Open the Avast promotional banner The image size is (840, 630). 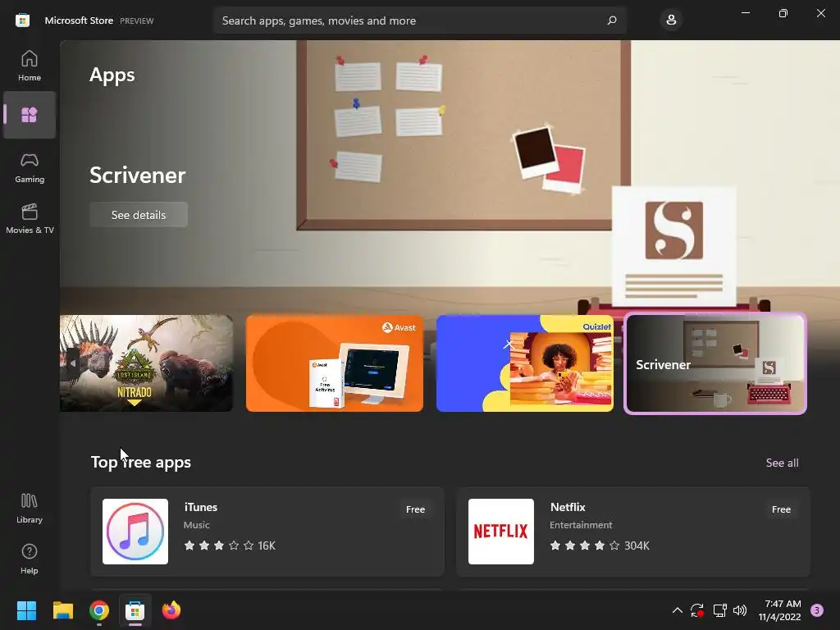pyautogui.click(x=335, y=363)
